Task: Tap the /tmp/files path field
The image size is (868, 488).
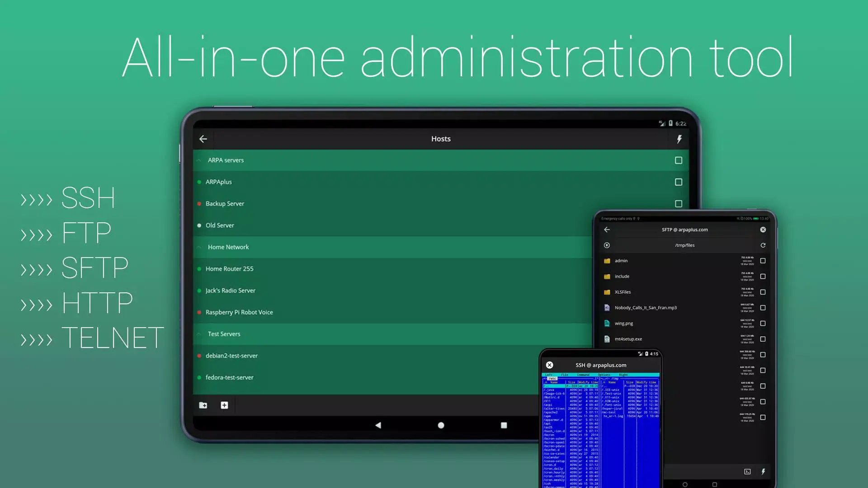Action: (x=686, y=245)
